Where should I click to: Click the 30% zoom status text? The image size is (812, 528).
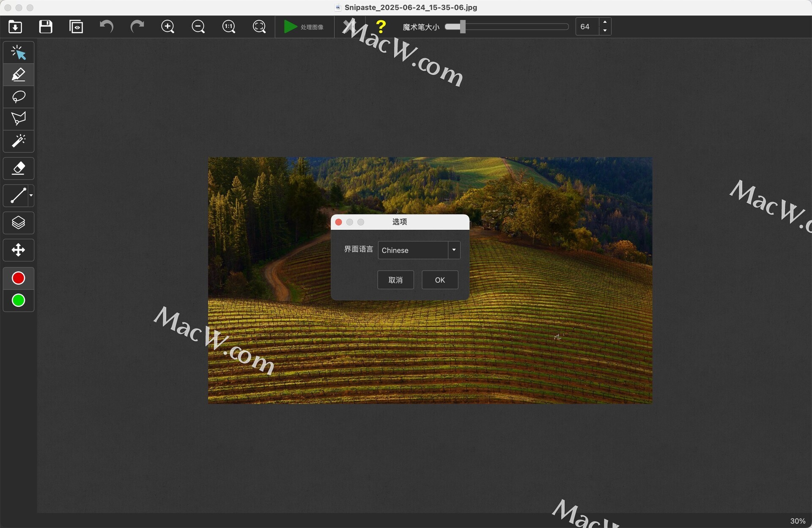(798, 521)
